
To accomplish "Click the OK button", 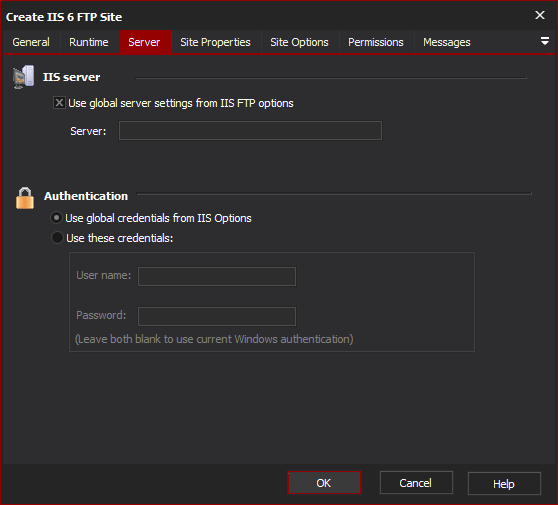I will click(x=324, y=483).
